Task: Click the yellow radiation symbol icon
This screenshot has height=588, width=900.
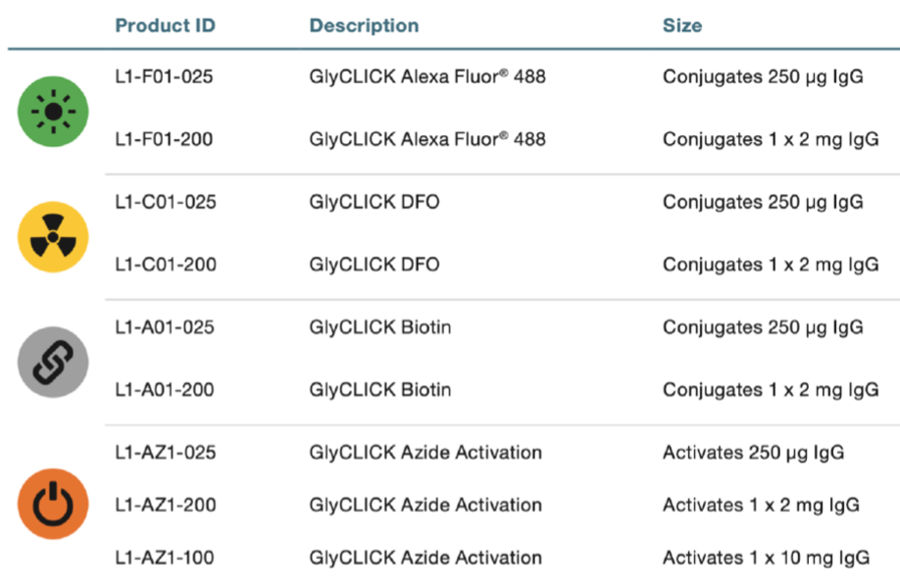Action: click(x=53, y=236)
